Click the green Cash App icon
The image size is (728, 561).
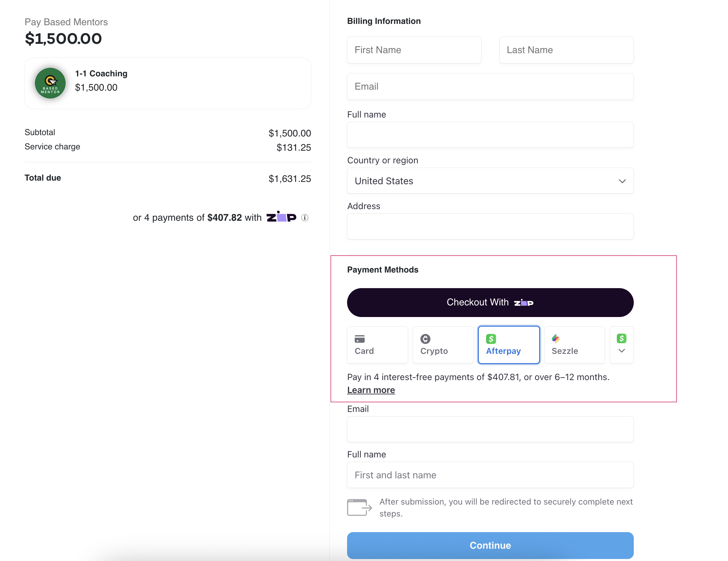tap(622, 339)
